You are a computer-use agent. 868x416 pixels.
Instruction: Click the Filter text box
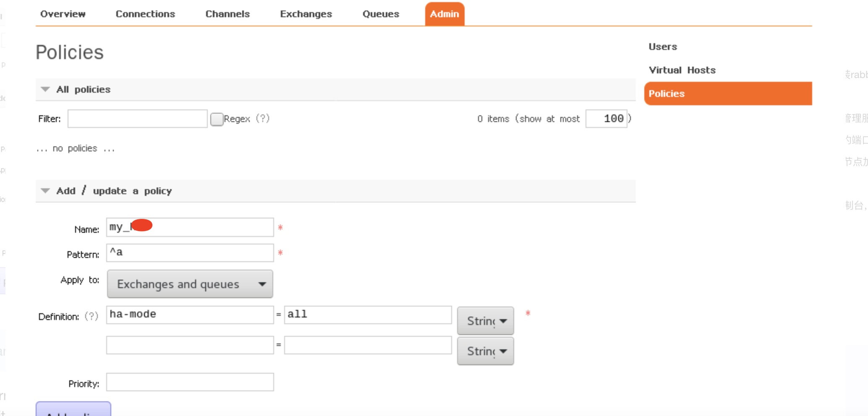137,119
